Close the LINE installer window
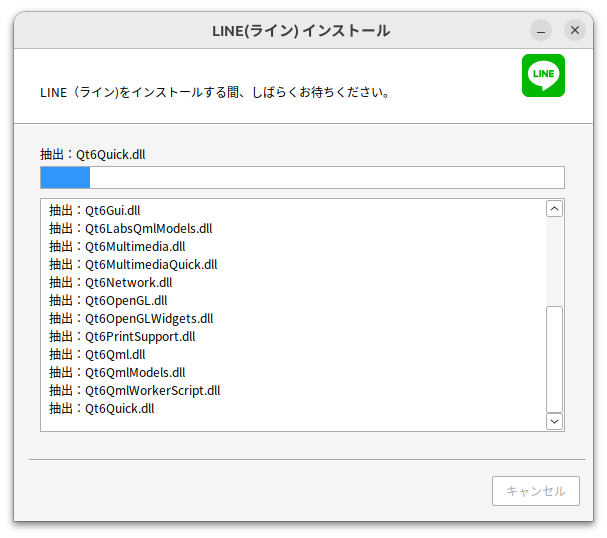607x538 pixels. coord(575,30)
